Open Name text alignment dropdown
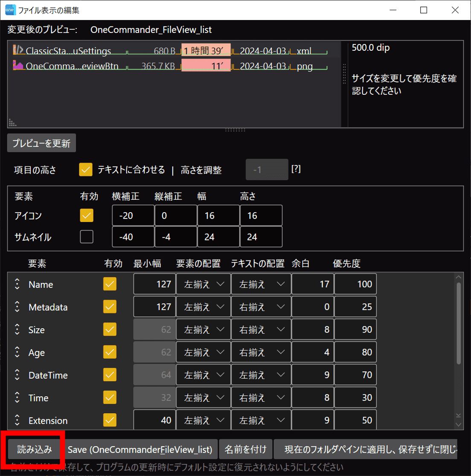The image size is (471, 476). click(x=261, y=284)
